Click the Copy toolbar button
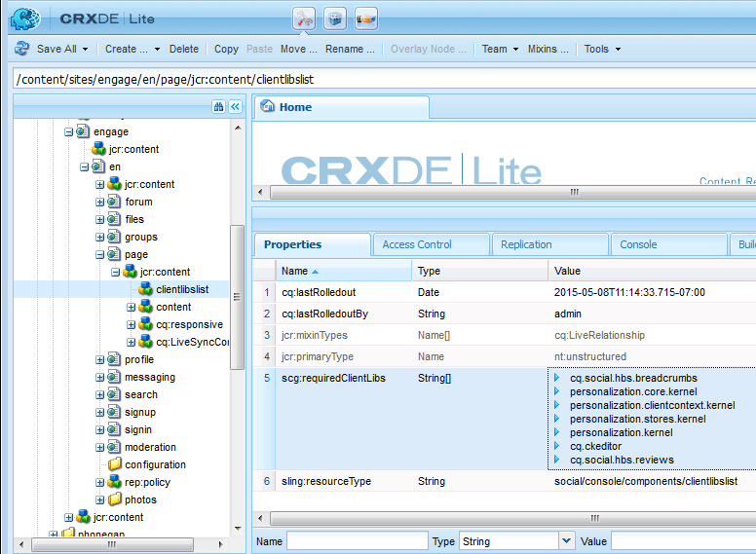 [x=226, y=49]
